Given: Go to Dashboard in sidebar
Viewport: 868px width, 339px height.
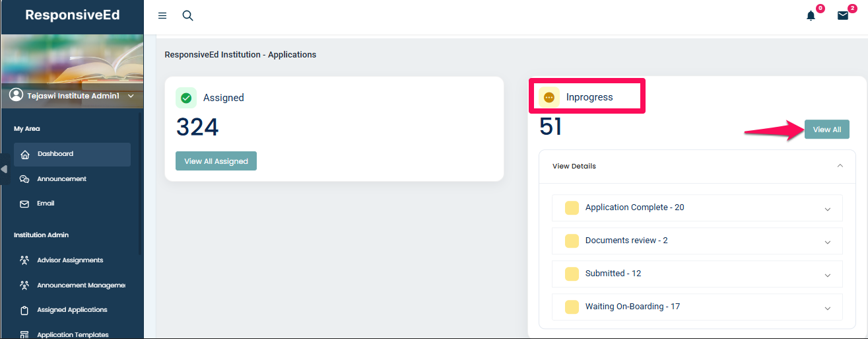Looking at the screenshot, I should pos(55,154).
